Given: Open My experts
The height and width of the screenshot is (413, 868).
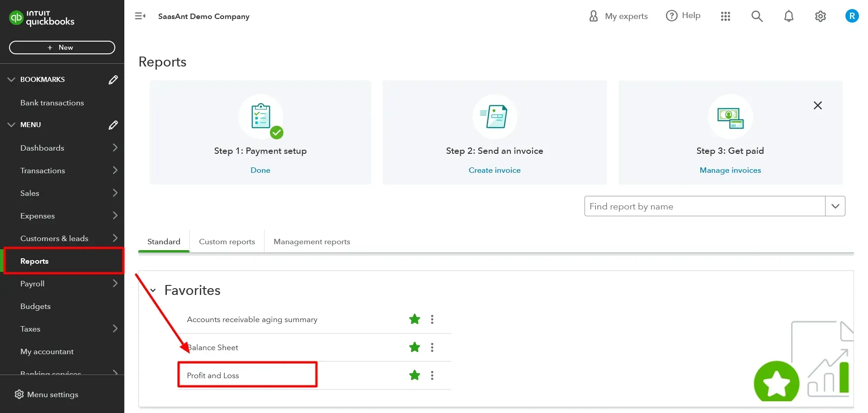Looking at the screenshot, I should [618, 16].
